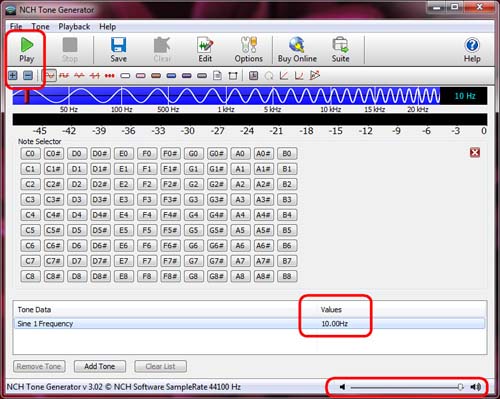The image size is (500, 399).
Task: Open the Help menu
Action: pyautogui.click(x=108, y=26)
